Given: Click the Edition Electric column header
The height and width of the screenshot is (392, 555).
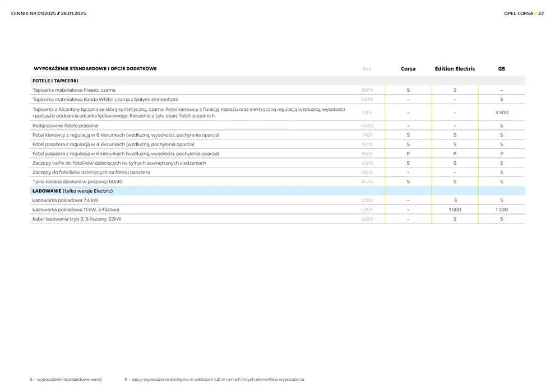Looking at the screenshot, I should pos(455,69).
